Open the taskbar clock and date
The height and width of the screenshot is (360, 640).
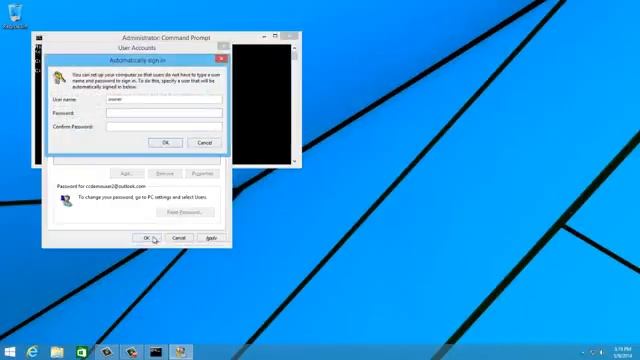point(622,352)
